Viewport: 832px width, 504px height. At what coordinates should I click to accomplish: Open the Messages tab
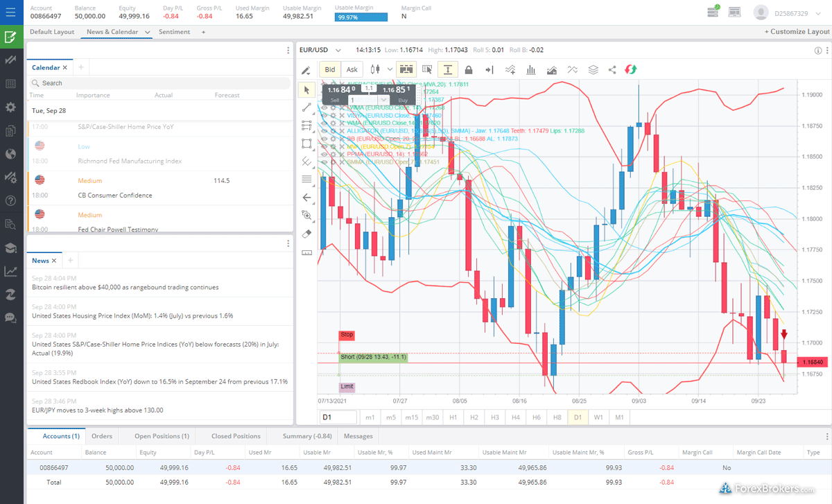358,436
